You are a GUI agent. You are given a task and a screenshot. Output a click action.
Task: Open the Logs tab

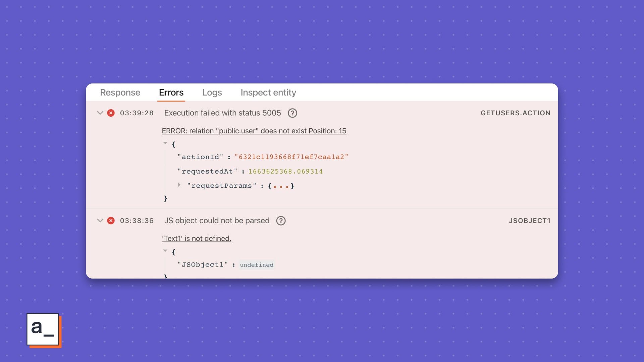pos(212,93)
